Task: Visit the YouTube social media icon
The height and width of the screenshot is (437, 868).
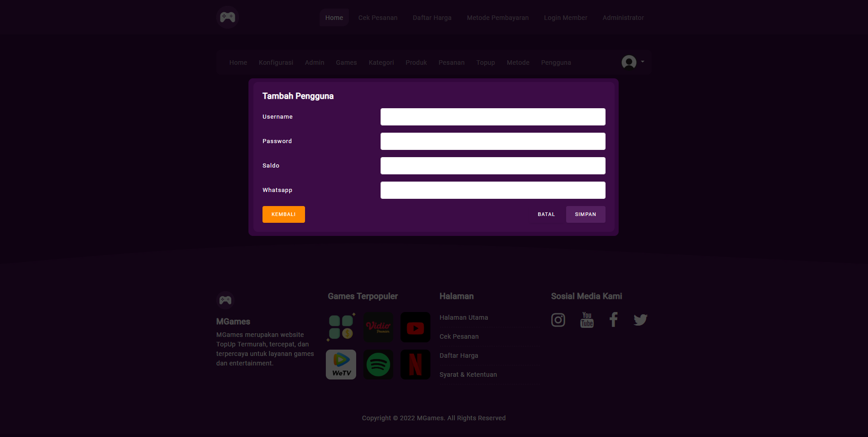Action: (587, 320)
